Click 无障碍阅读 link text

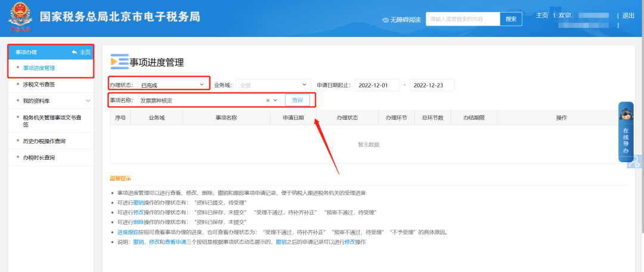click(405, 20)
